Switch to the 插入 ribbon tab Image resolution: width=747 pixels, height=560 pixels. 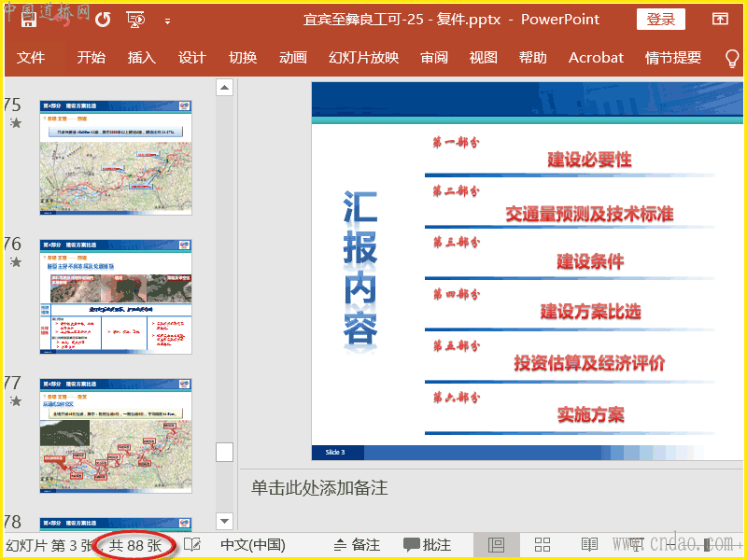pos(142,58)
